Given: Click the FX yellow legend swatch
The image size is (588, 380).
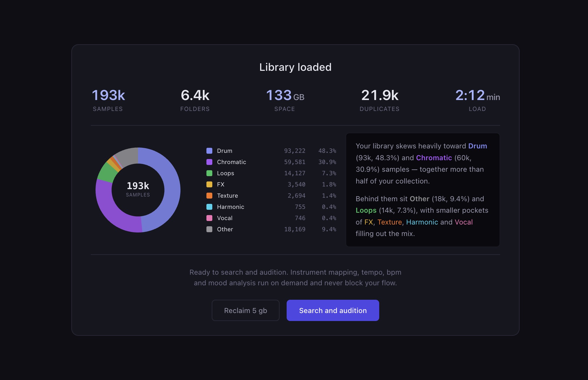Looking at the screenshot, I should click(209, 184).
